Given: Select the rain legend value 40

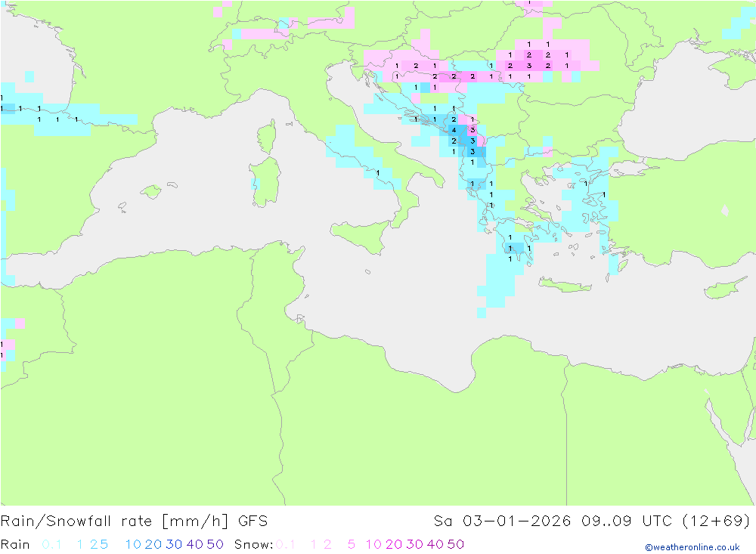Looking at the screenshot, I should pos(195,544).
